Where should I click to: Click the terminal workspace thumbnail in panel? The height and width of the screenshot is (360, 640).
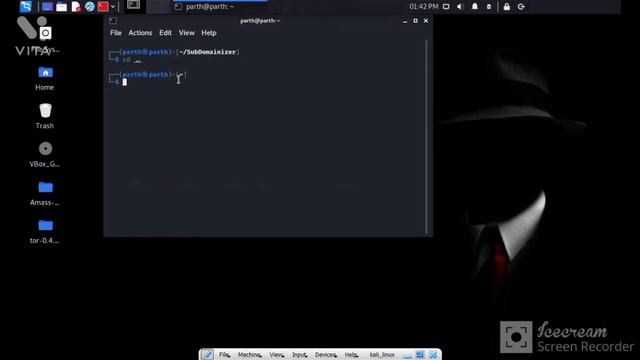pos(133,5)
